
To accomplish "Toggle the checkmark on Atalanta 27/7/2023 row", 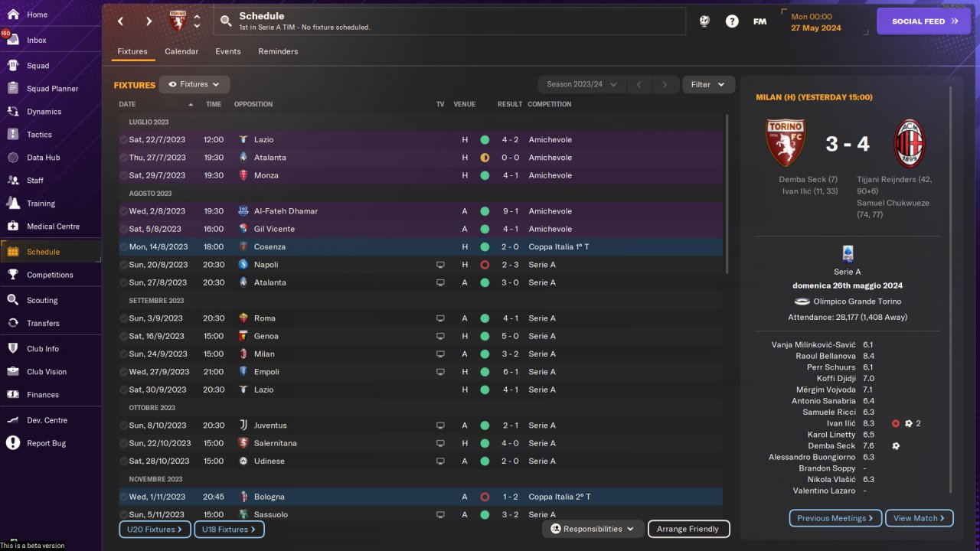I will click(123, 158).
